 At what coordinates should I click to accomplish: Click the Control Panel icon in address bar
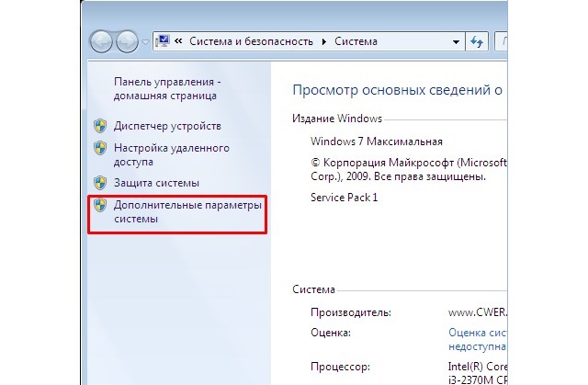[x=164, y=40]
